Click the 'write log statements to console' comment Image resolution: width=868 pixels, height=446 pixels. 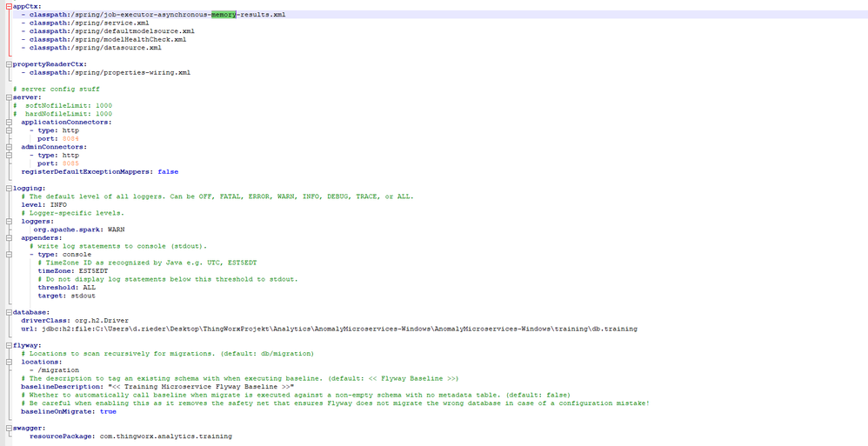pos(118,246)
